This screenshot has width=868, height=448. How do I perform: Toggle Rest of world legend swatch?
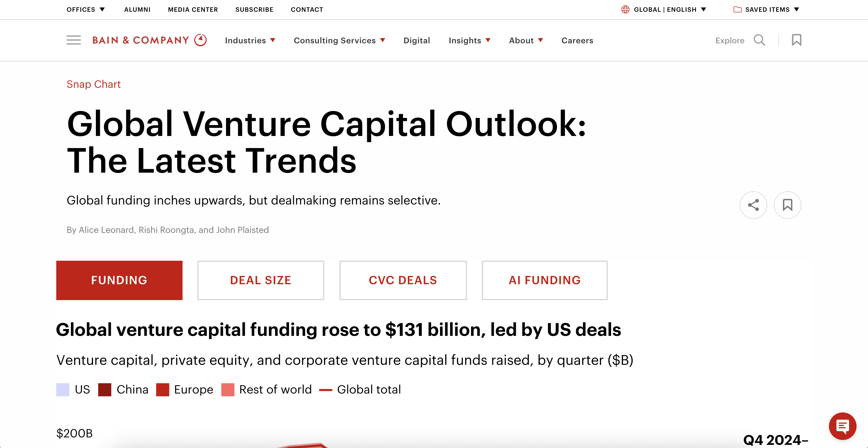[x=227, y=389]
